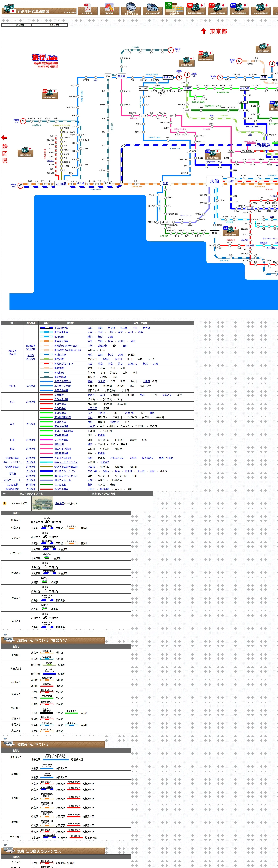Open the 駅の検索 station dropdown
Viewport: 278px width, 868px height.
[x=16, y=25]
